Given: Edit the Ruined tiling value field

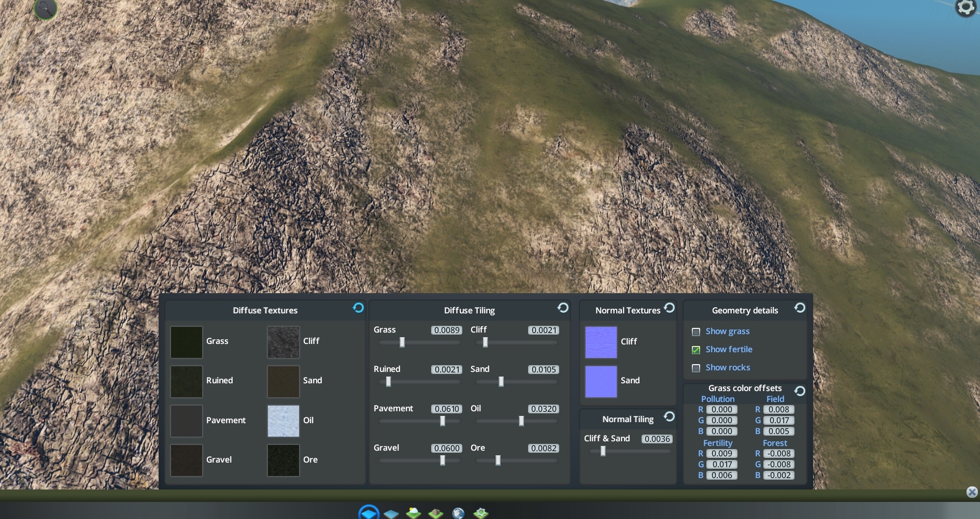Looking at the screenshot, I should tap(446, 369).
